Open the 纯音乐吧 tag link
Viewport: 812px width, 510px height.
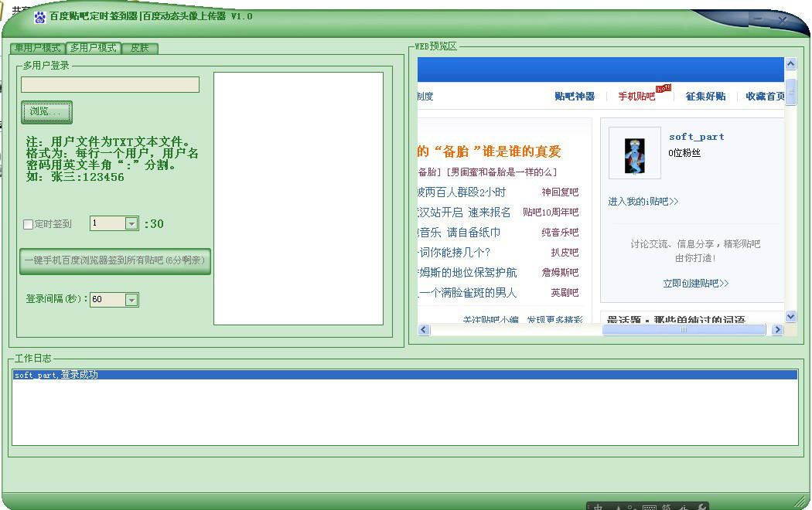(x=560, y=233)
